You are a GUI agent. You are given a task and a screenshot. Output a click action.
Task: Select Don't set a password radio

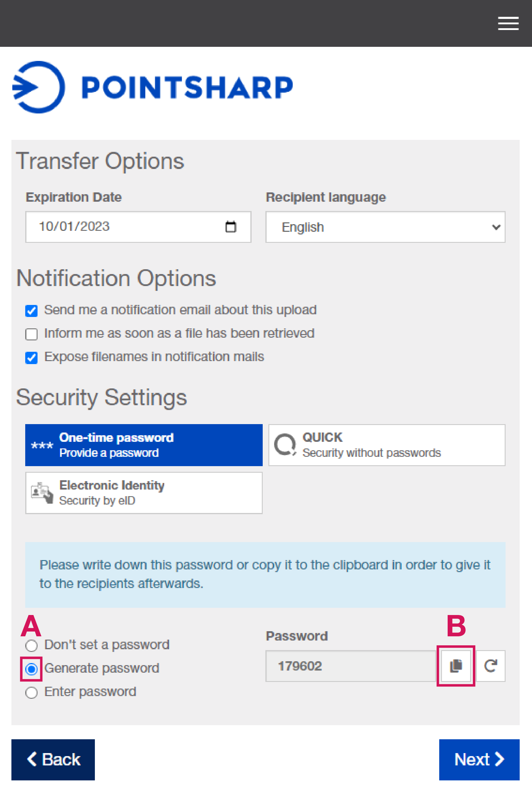click(31, 645)
